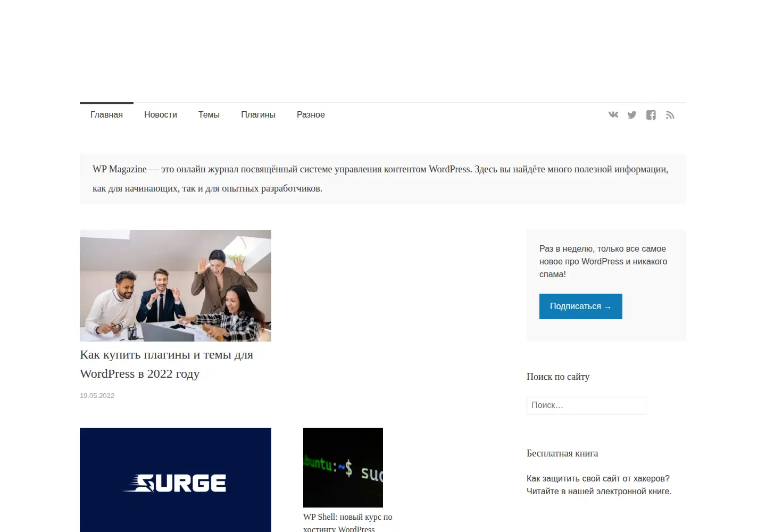Image resolution: width=766 pixels, height=532 pixels.
Task: Click the Бесплатная книга widget heading
Action: 562,453
